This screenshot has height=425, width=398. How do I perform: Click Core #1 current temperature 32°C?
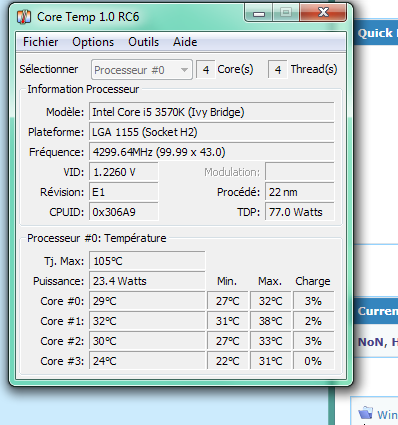click(147, 321)
